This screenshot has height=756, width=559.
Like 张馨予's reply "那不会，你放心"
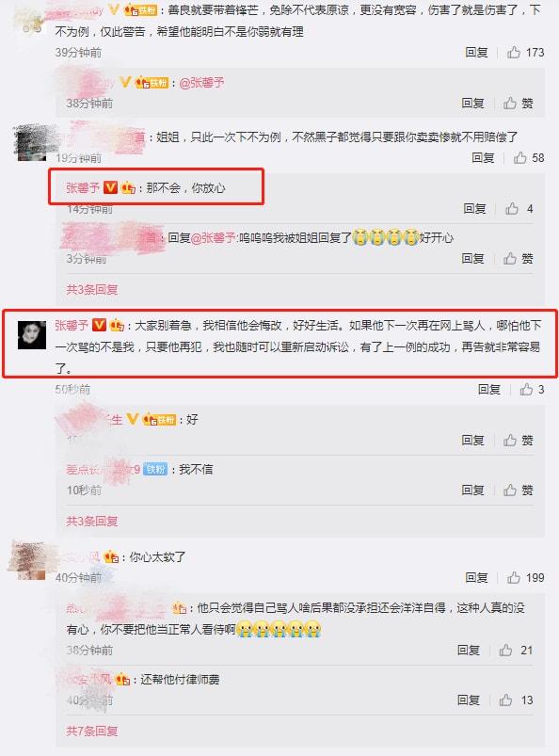tap(512, 208)
